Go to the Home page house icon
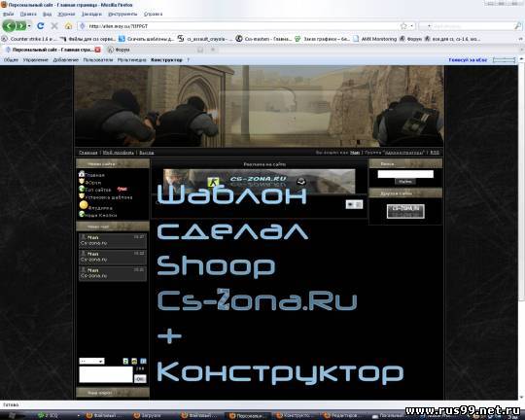The width and height of the screenshot is (525, 420). pyautogui.click(x=69, y=26)
